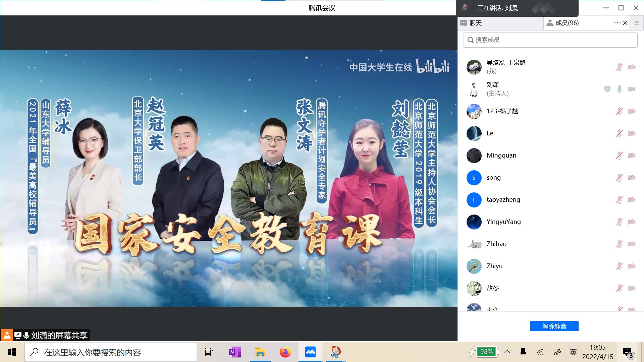The image size is (644, 362).
Task: Open the hamburger menu beside members panel
Action: coord(636,23)
